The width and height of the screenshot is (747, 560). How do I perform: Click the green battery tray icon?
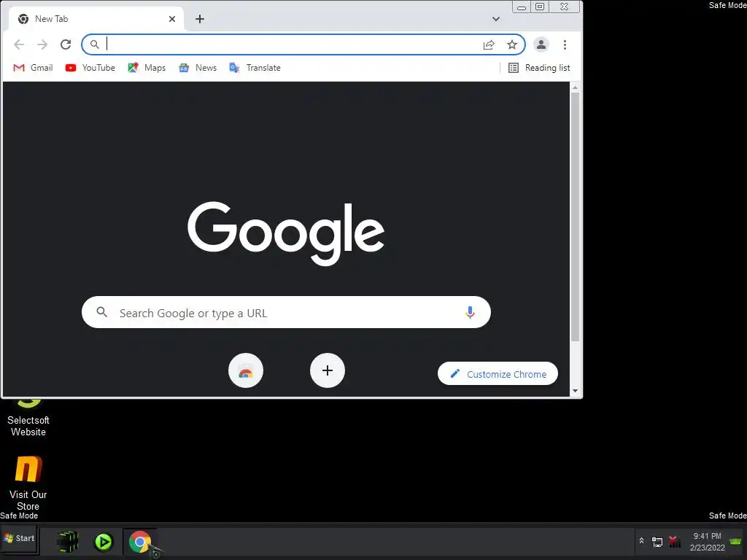[x=735, y=542]
